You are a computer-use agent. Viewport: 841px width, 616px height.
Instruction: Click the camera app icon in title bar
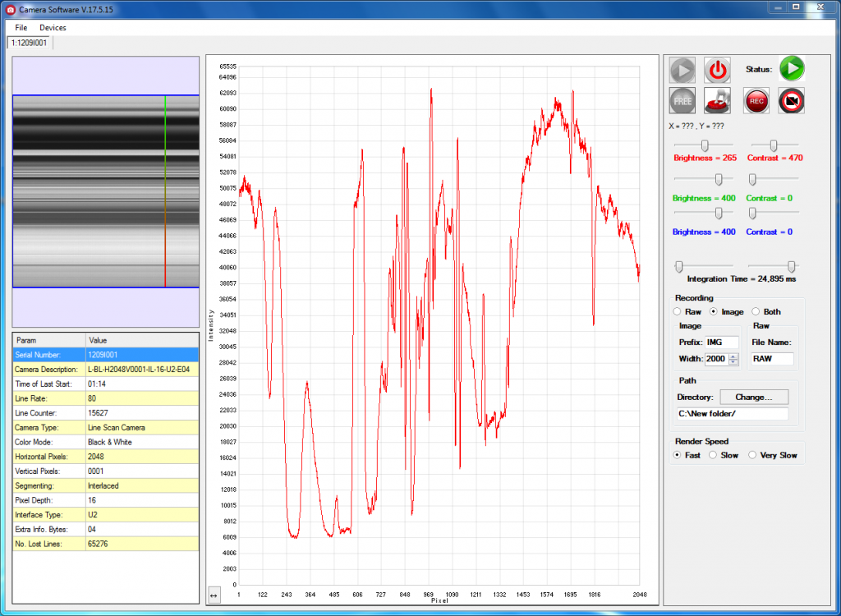click(x=10, y=10)
